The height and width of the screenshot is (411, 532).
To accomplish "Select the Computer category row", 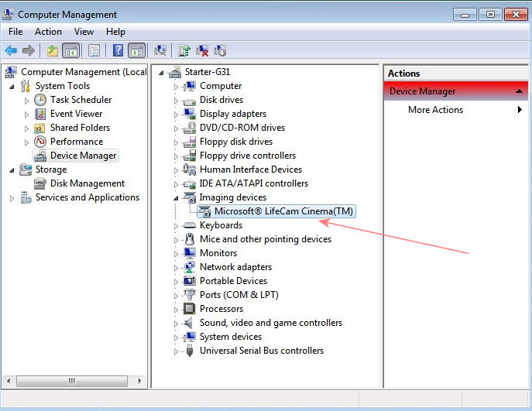I will (x=221, y=86).
